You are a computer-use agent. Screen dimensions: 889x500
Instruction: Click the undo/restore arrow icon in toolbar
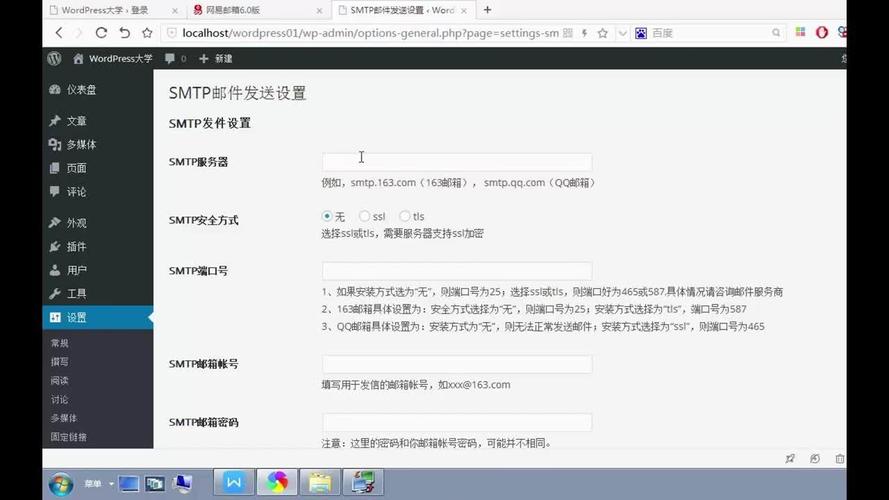coord(124,33)
